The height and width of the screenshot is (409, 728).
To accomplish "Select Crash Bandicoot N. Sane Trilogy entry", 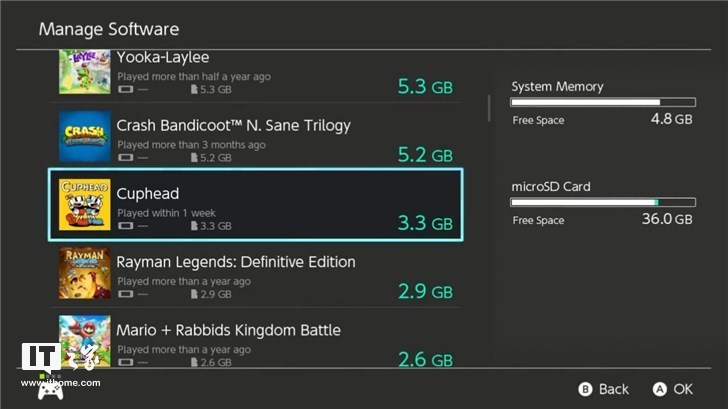I will pos(233,126).
